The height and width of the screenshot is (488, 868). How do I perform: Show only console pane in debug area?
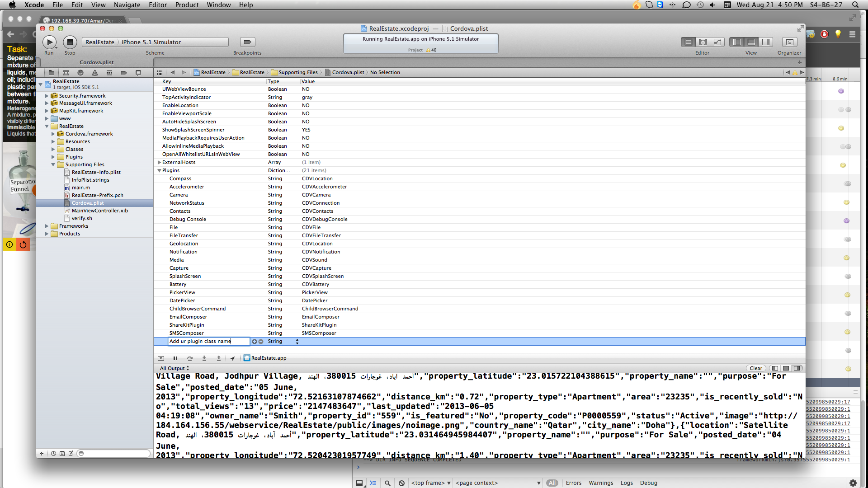(x=797, y=368)
